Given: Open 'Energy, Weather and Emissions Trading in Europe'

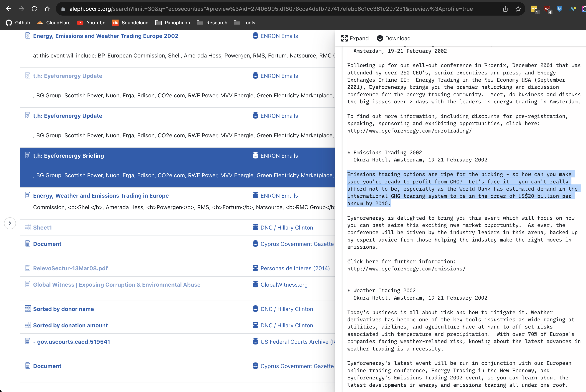Looking at the screenshot, I should coord(101,196).
